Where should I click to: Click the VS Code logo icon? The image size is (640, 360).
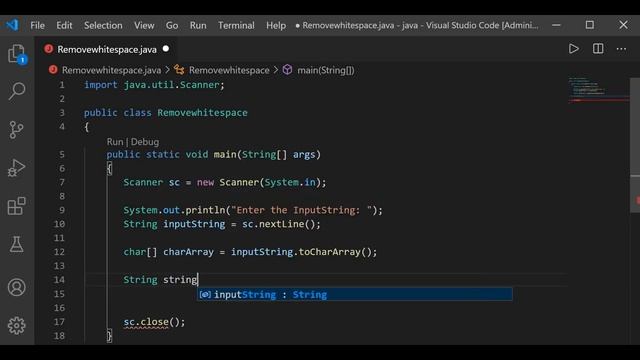pyautogui.click(x=12, y=25)
